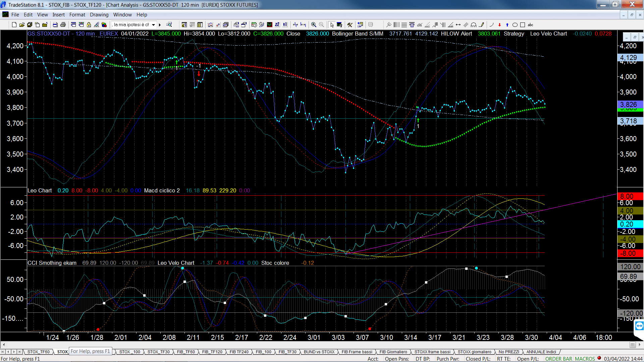Click the play arrow beside dropdown
644x362 pixels.
[x=160, y=24]
